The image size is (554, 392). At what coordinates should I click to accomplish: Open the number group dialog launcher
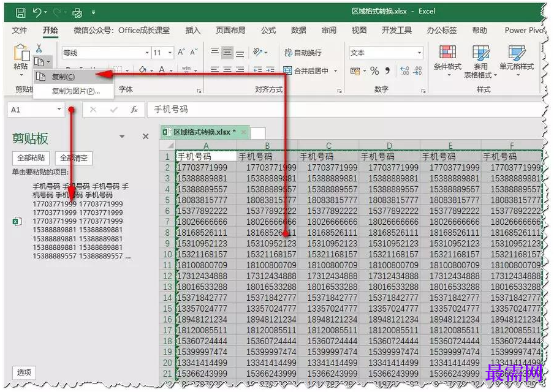423,91
